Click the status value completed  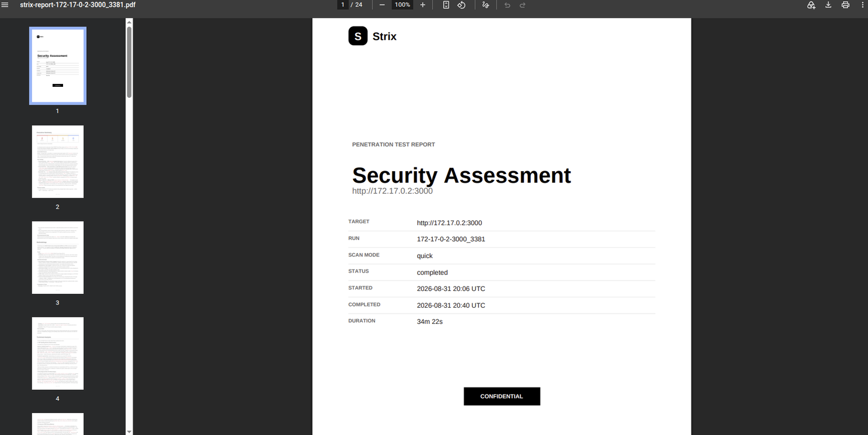pyautogui.click(x=432, y=272)
